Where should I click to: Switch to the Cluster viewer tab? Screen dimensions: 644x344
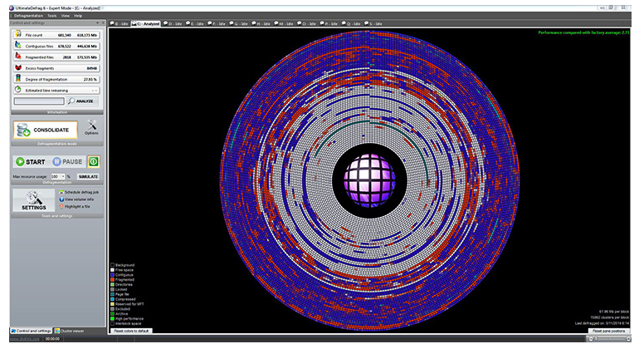[69, 332]
